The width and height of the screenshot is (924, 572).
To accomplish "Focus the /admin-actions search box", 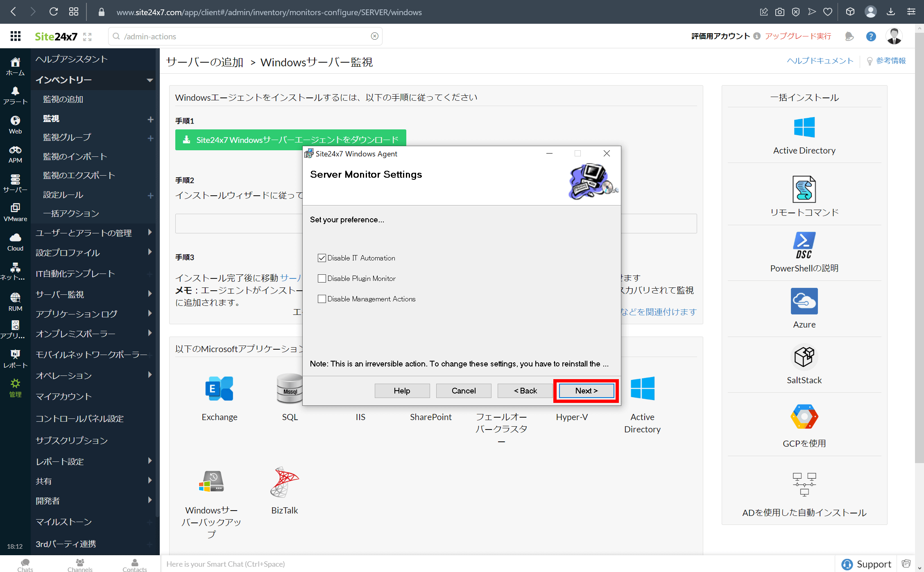I will tap(245, 36).
